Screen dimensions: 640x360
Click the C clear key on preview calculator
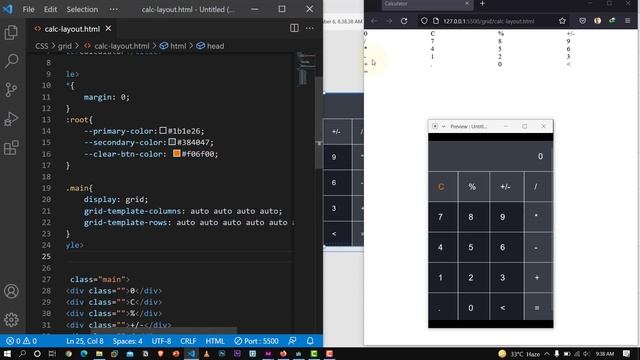[x=441, y=187]
